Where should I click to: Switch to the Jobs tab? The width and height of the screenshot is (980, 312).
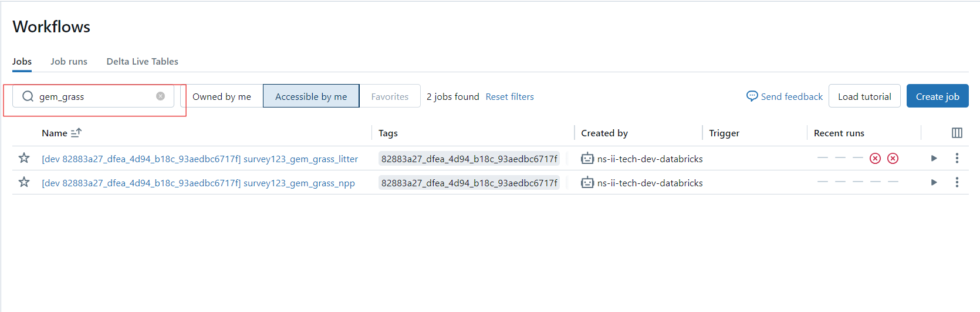point(22,61)
